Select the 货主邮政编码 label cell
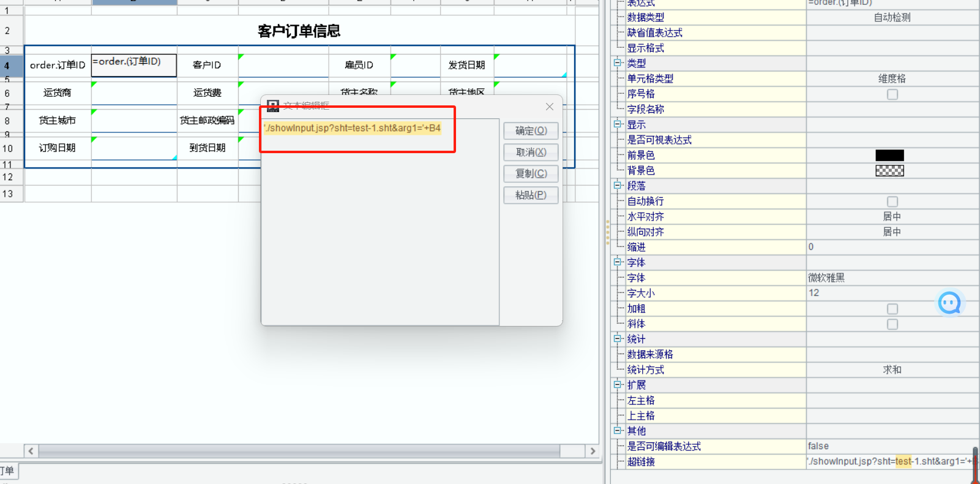Screen dimensions: 980x484 click(x=208, y=121)
